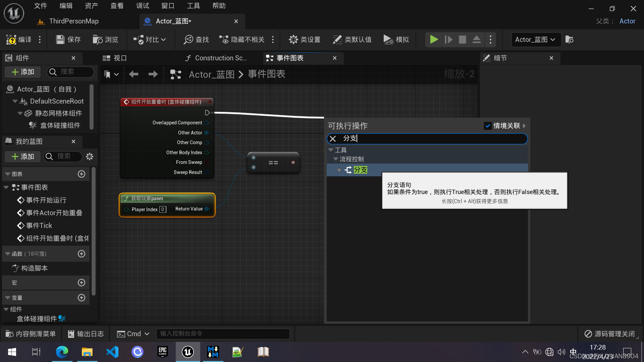Click the Simulate toolbar icon

388,40
